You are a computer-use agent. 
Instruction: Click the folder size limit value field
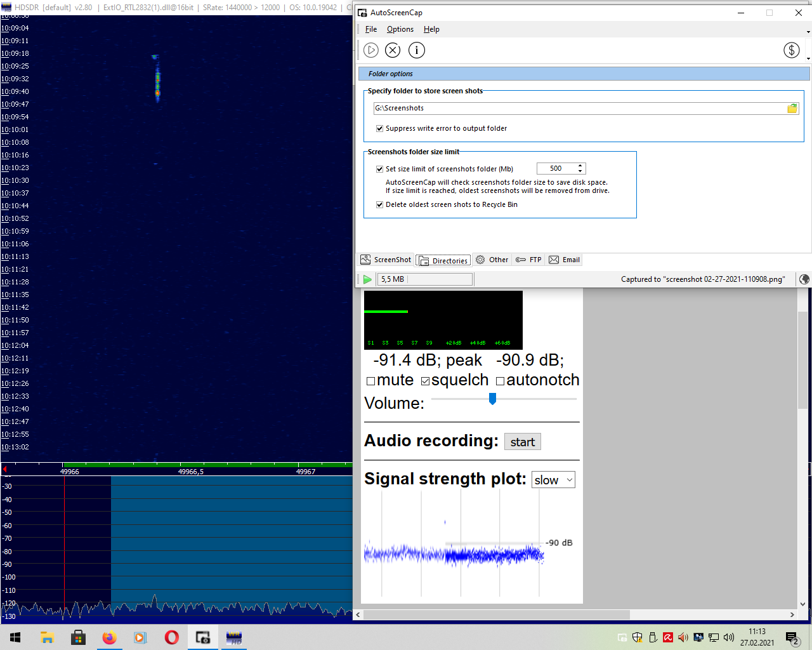556,168
